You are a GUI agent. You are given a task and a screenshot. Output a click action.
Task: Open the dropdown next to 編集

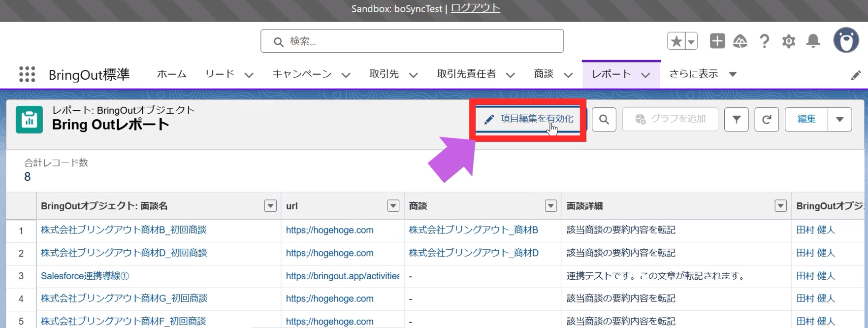click(840, 119)
